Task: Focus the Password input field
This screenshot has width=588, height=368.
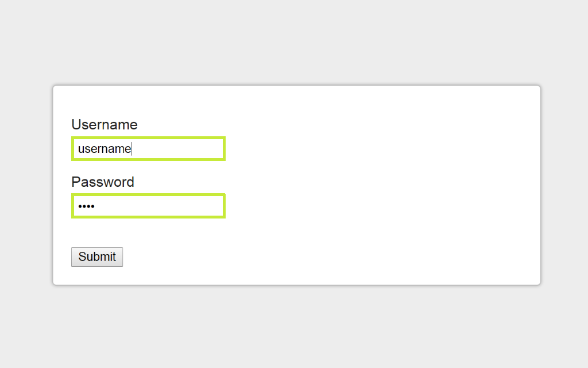Action: click(x=148, y=206)
